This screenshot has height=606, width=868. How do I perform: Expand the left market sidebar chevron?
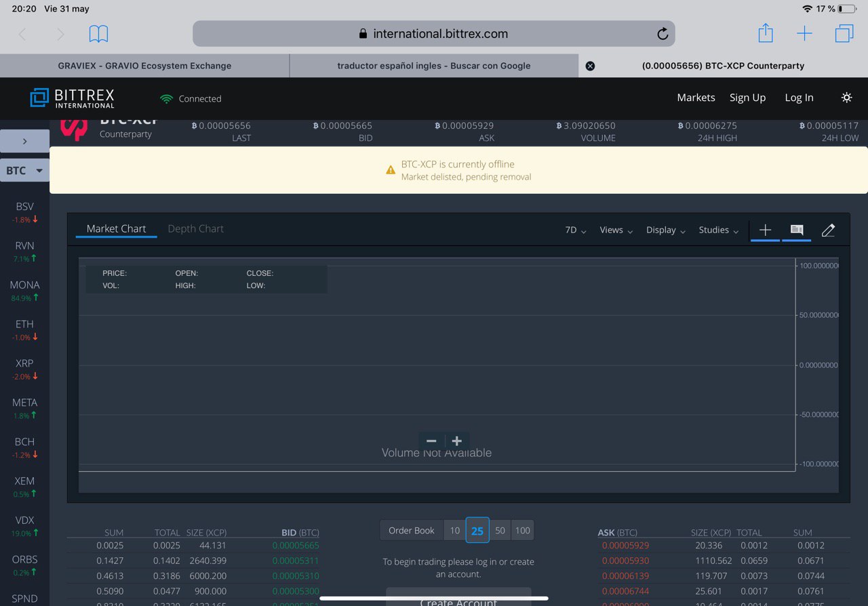24,141
